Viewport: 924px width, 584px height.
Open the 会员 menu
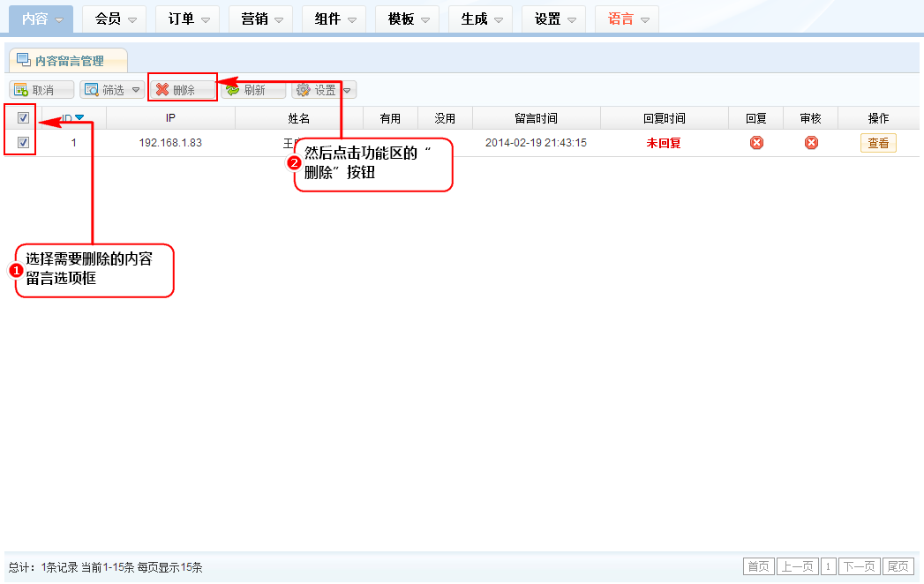coord(115,19)
